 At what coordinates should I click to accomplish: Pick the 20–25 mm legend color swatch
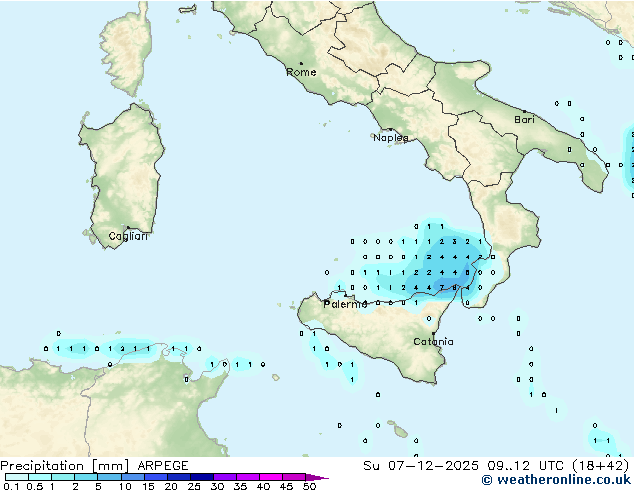click(178, 477)
